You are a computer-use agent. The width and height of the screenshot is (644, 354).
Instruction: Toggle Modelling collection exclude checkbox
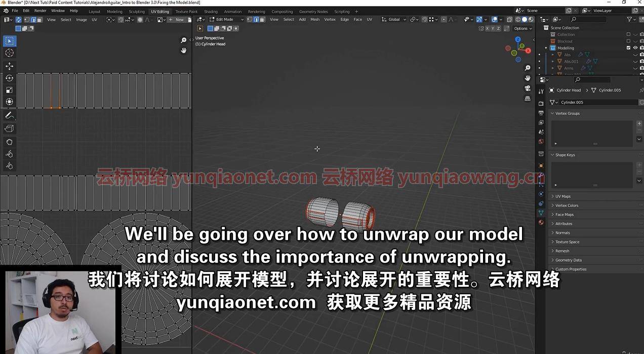(628, 48)
